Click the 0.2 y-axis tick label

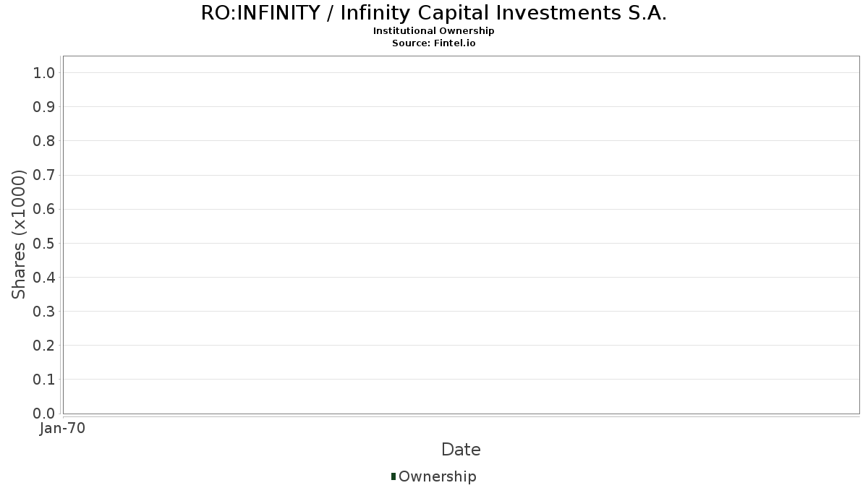pos(44,345)
